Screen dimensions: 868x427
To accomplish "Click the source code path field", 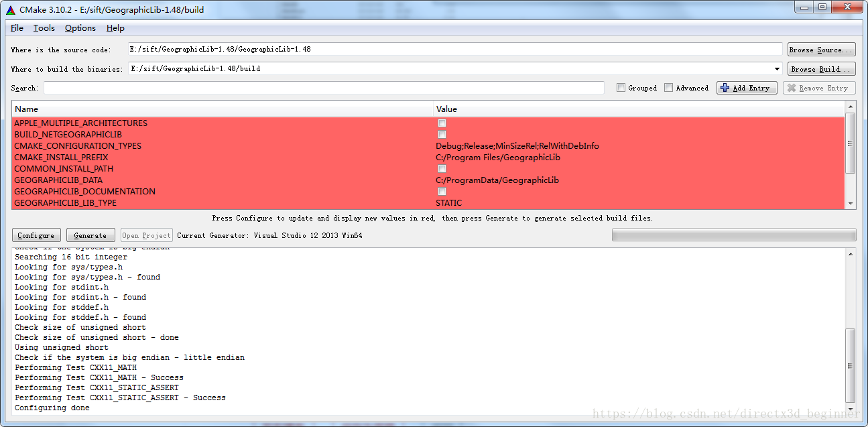I will point(455,50).
